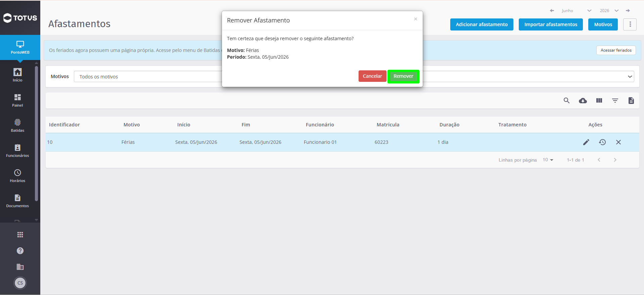Sort by Duração column header
This screenshot has height=295, width=644.
tap(450, 125)
